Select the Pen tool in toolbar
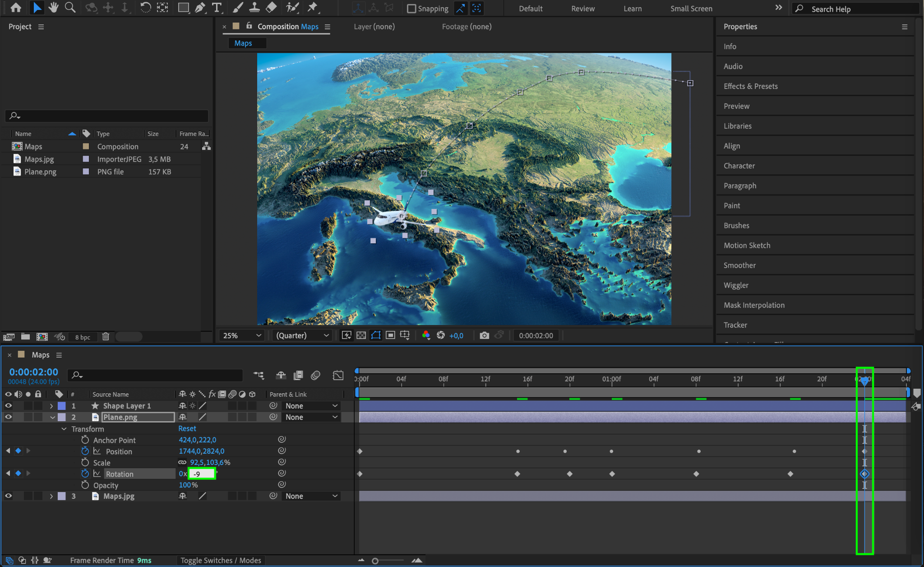The width and height of the screenshot is (924, 567). point(200,8)
